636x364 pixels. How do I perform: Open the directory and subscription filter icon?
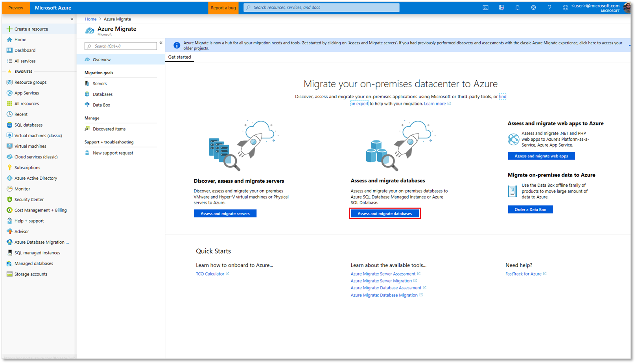click(501, 7)
